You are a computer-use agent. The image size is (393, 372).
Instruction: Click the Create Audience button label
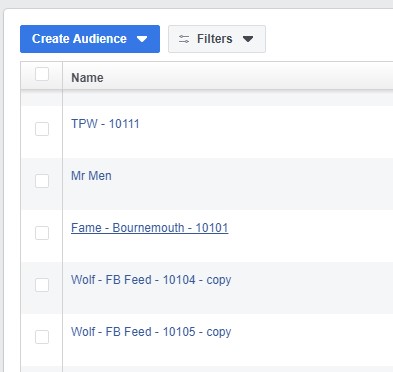(79, 39)
